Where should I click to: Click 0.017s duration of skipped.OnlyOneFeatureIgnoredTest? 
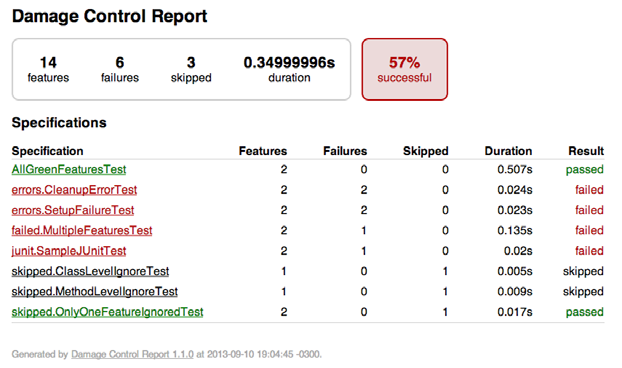(x=515, y=312)
